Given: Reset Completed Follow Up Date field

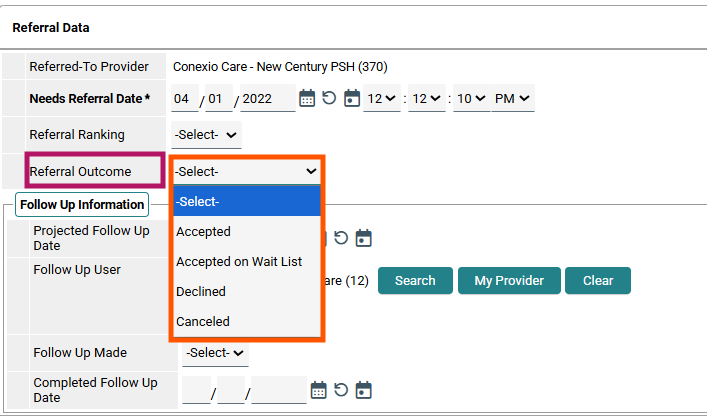Looking at the screenshot, I should tap(341, 390).
